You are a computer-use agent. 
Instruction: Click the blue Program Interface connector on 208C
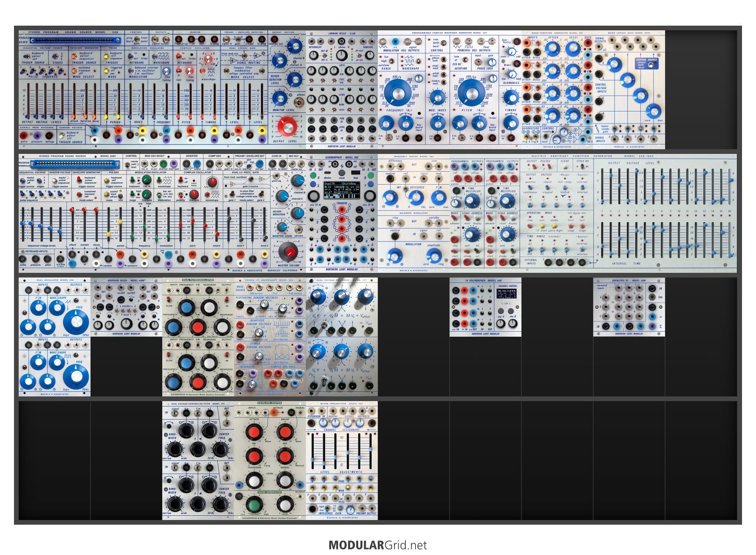click(75, 164)
